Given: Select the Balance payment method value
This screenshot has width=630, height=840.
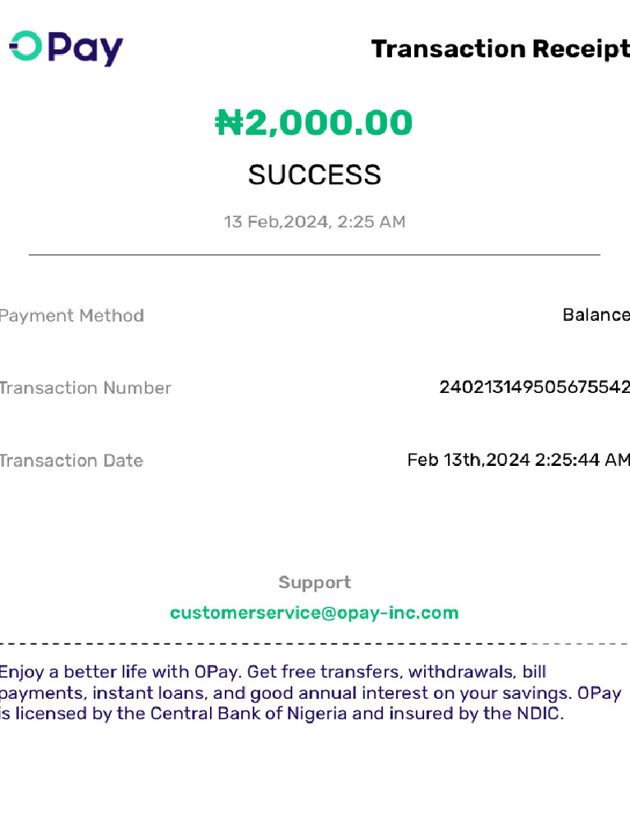Looking at the screenshot, I should coord(596,315).
